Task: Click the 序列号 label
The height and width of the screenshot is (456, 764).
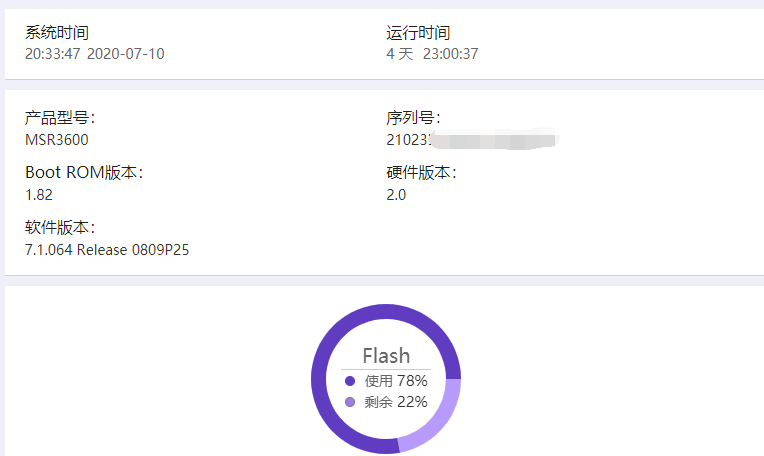Action: coord(412,118)
